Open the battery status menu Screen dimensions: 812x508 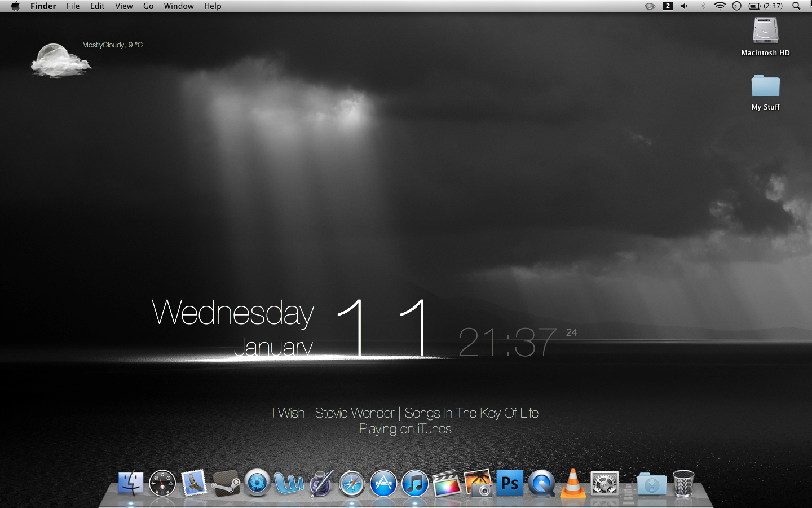pyautogui.click(x=766, y=6)
